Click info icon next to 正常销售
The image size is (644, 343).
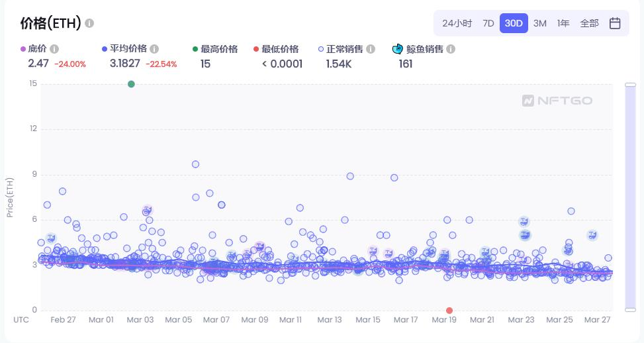pyautogui.click(x=371, y=49)
